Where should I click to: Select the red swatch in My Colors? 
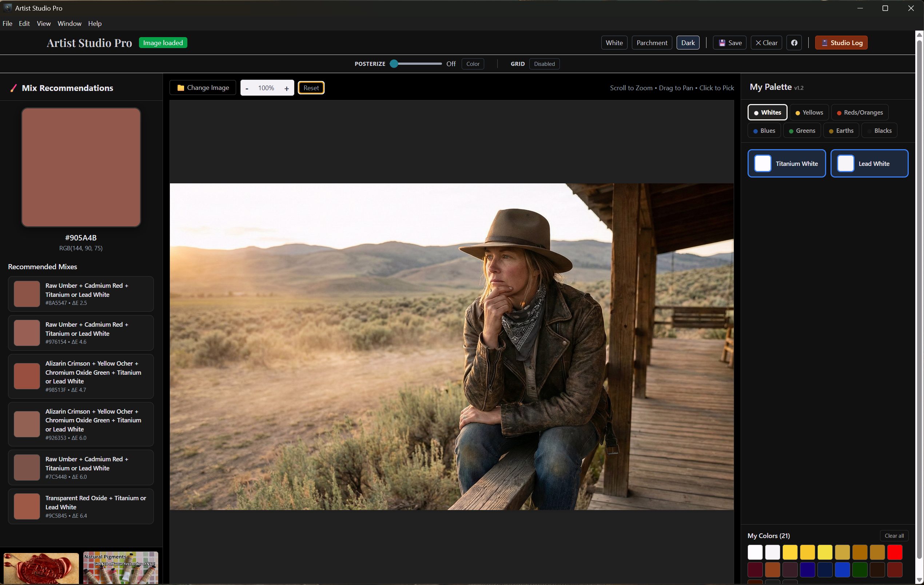(x=895, y=552)
